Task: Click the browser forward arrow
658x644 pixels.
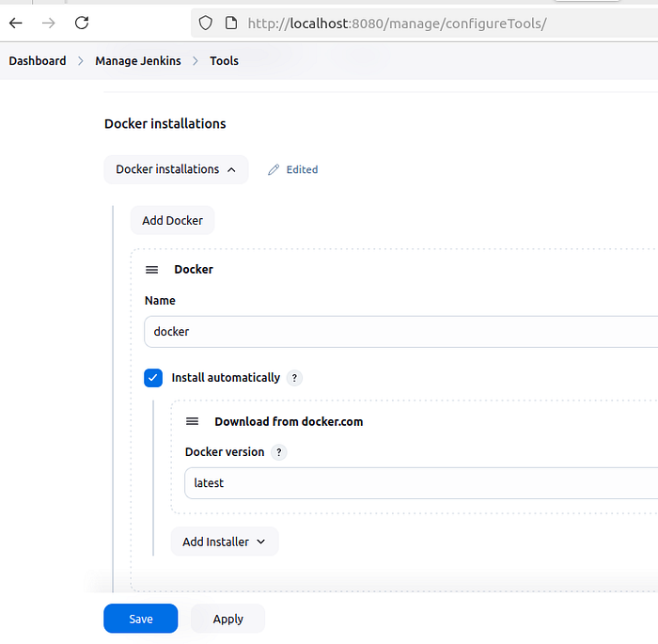Action: [x=48, y=24]
